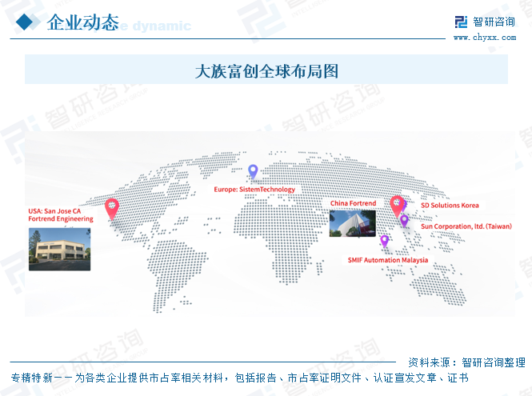
Task: Click the red map pin at San Jose USA
Action: point(112,209)
